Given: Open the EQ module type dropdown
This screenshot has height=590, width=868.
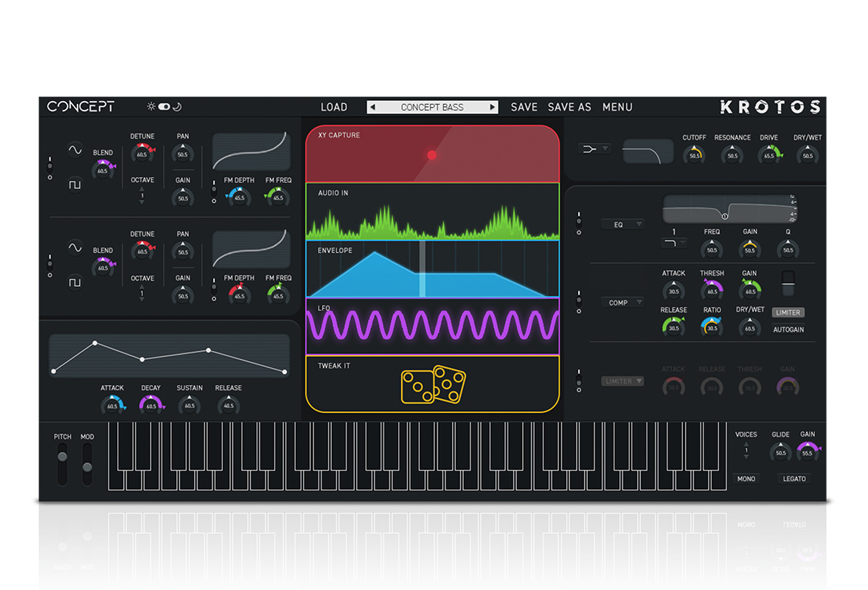Looking at the screenshot, I should coord(622,224).
